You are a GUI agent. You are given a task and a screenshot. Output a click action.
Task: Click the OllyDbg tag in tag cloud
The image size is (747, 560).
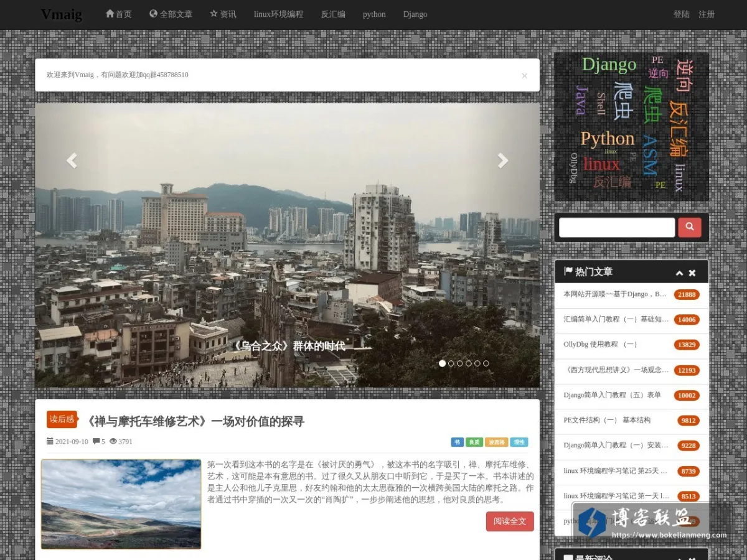[574, 168]
